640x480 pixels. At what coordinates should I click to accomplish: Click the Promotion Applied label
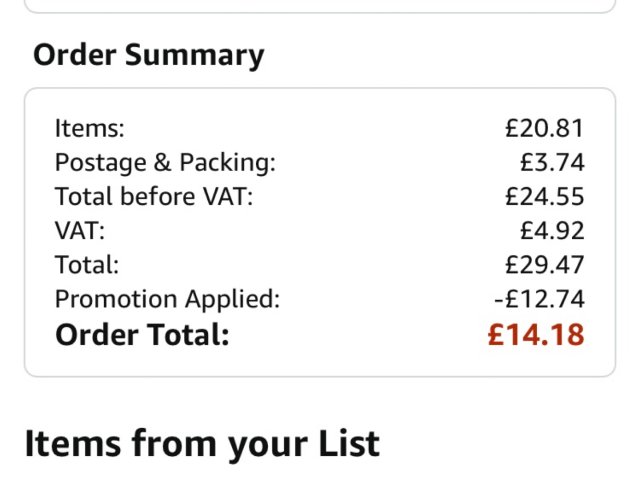pyautogui.click(x=167, y=299)
